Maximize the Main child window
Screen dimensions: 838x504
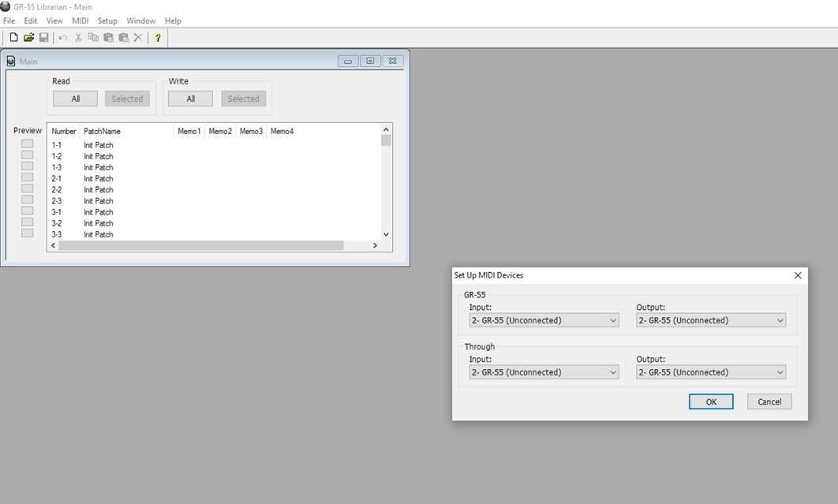(370, 61)
